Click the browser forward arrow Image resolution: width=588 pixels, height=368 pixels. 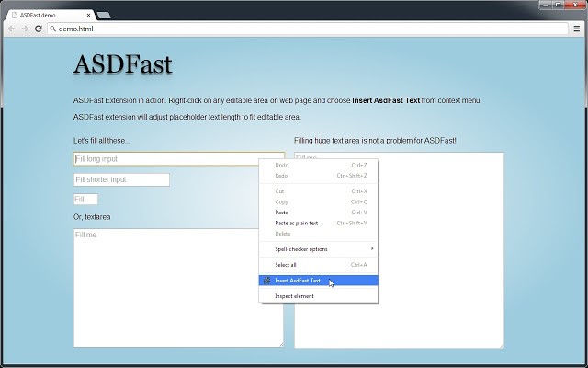25,29
